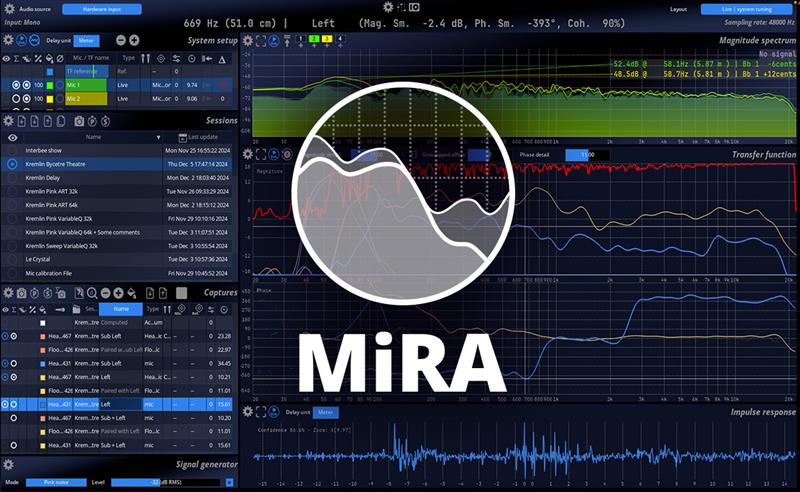Select the Mic calibration File session row
This screenshot has height=492, width=800.
click(x=117, y=273)
